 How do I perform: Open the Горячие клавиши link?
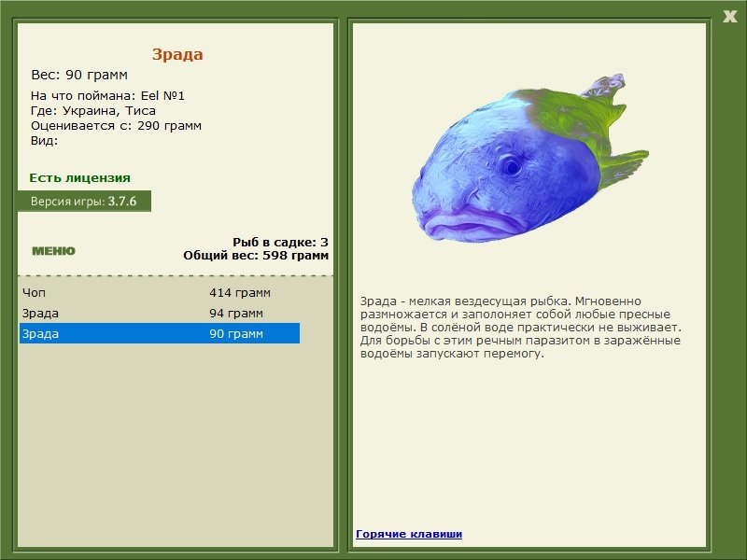(409, 534)
